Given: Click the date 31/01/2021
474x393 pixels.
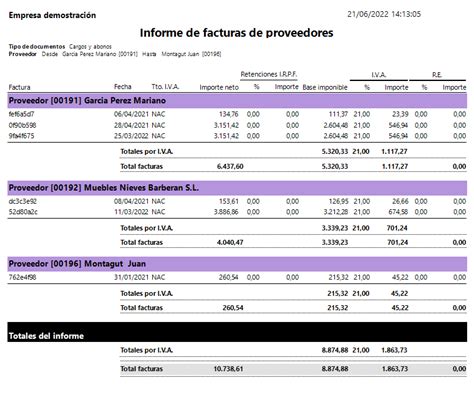Looking at the screenshot, I should tap(131, 277).
